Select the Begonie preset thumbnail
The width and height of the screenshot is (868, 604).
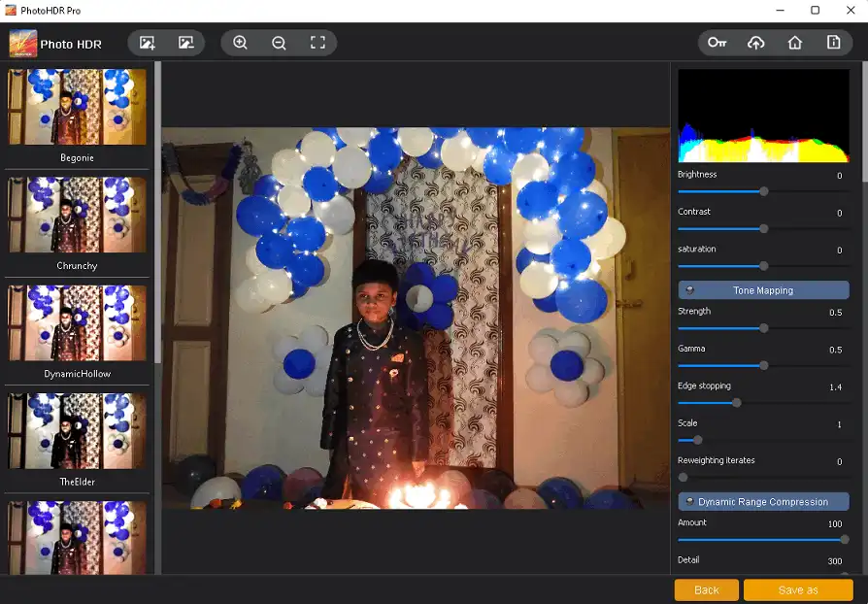(78, 107)
